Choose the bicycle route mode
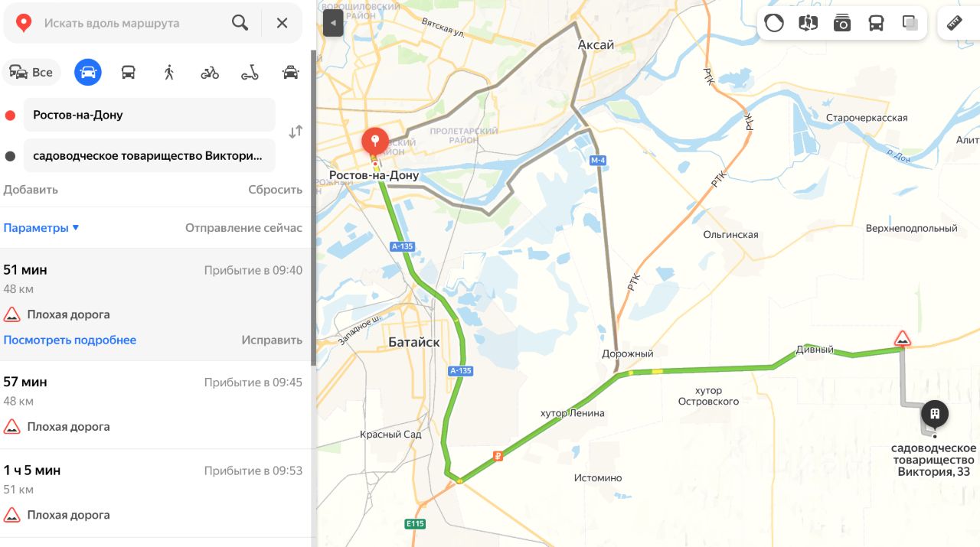Screen dimensions: 980x547 [210, 73]
